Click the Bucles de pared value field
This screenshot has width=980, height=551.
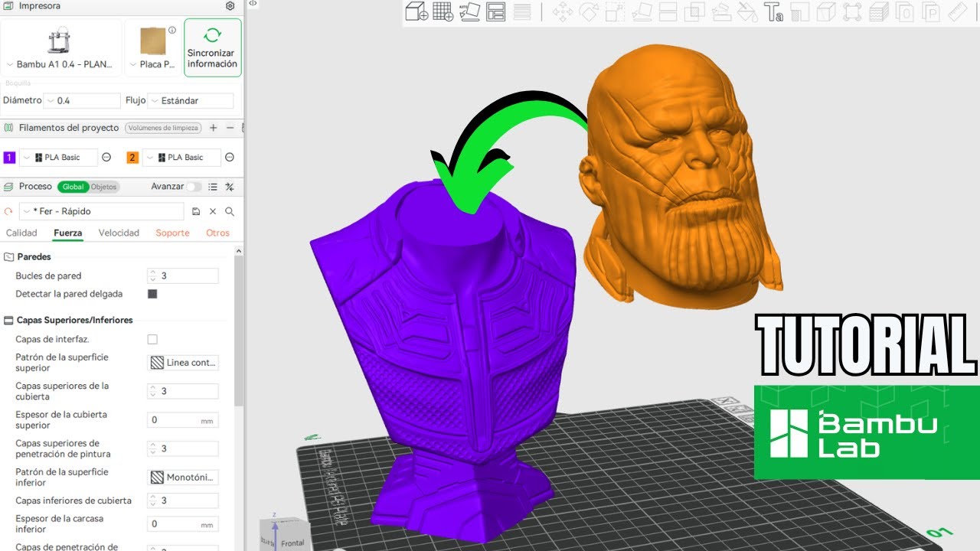point(183,275)
